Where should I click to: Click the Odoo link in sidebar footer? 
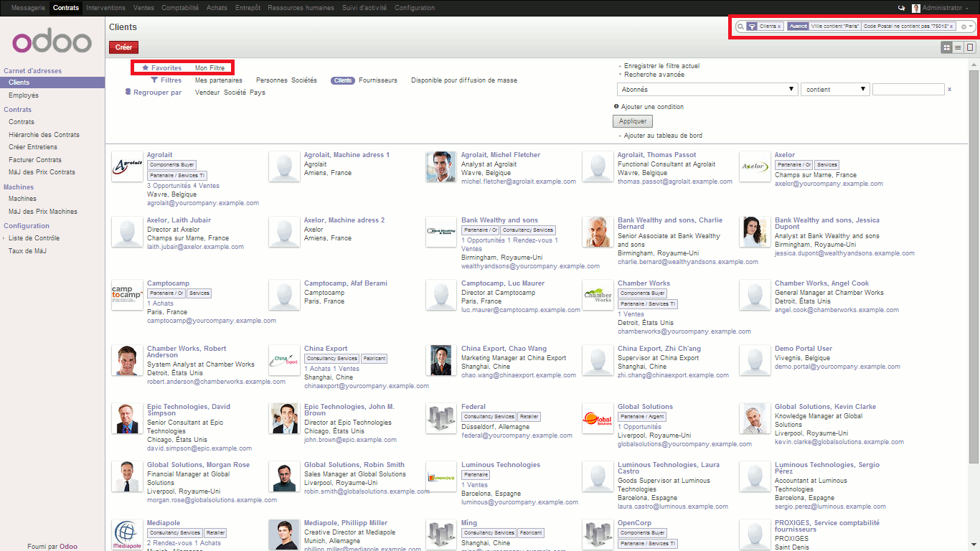(68, 546)
